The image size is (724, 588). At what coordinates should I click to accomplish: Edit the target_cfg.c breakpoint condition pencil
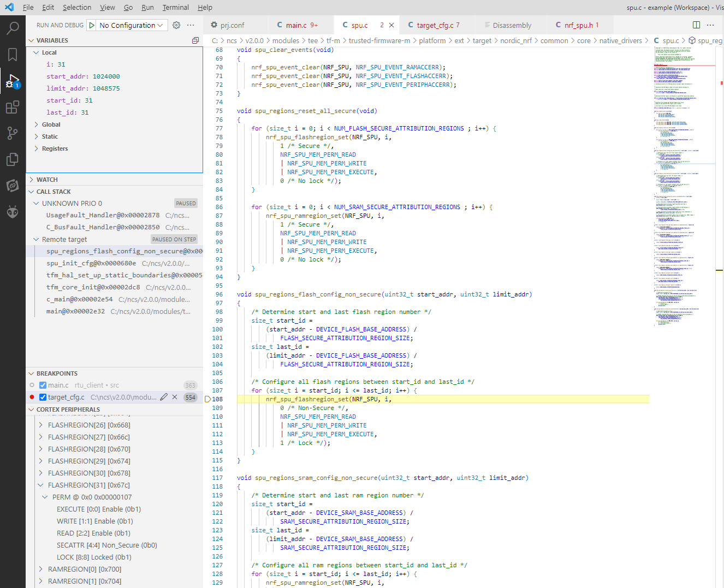[164, 397]
